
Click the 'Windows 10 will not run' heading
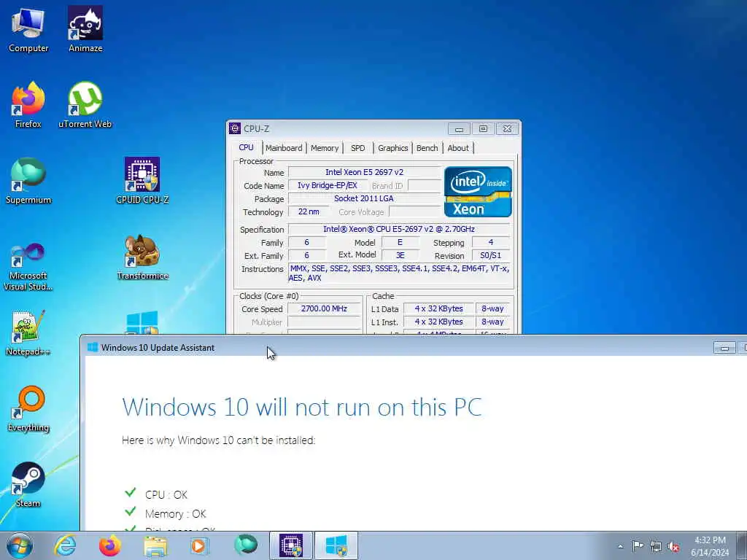tap(301, 407)
